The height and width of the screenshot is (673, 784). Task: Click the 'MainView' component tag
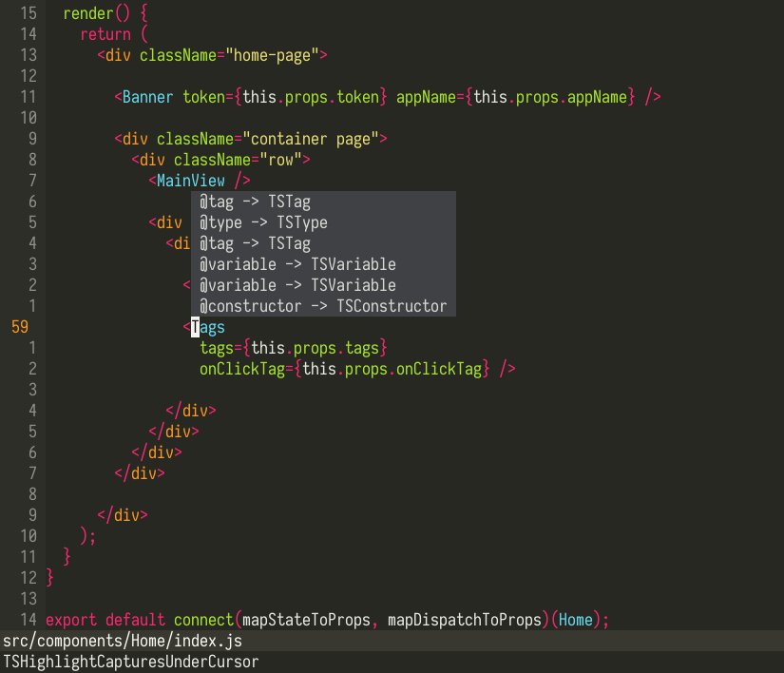(190, 181)
